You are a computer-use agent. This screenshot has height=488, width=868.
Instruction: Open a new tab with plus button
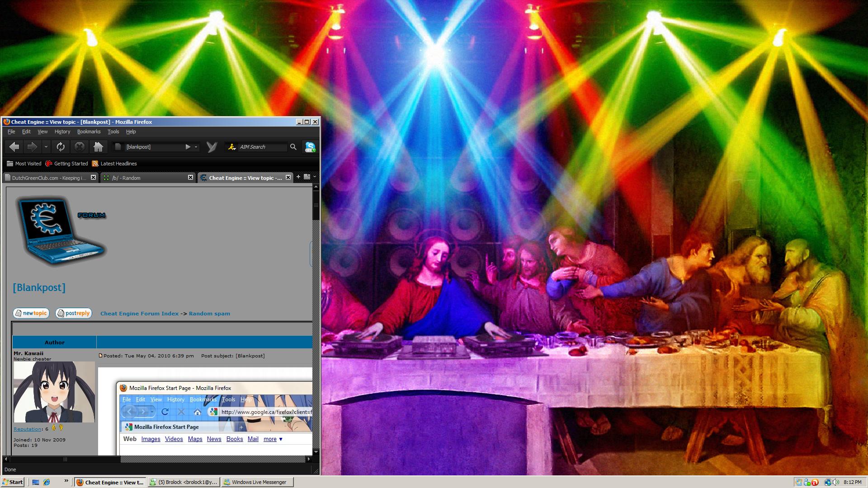(x=298, y=177)
